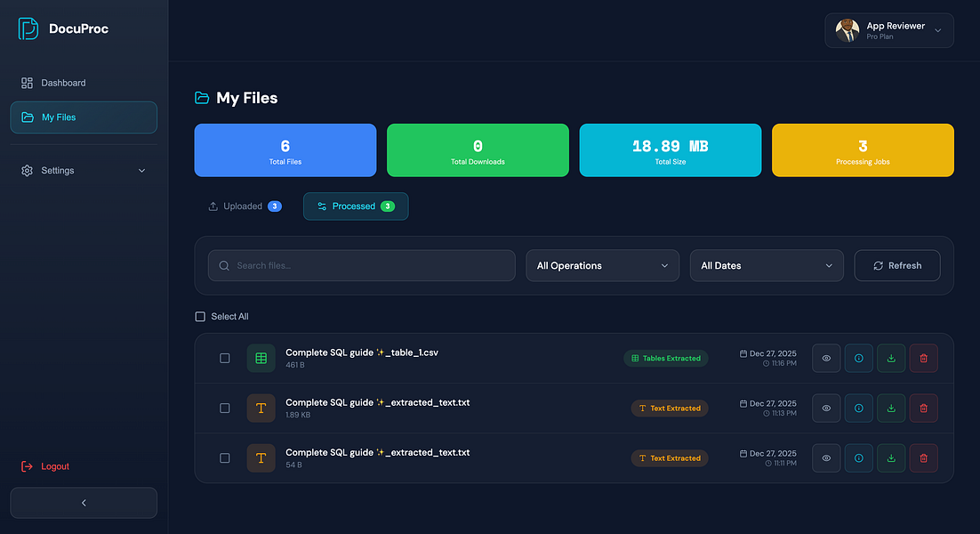Image resolution: width=980 pixels, height=534 pixels.
Task: Click the Total Downloads card
Action: coord(478,150)
